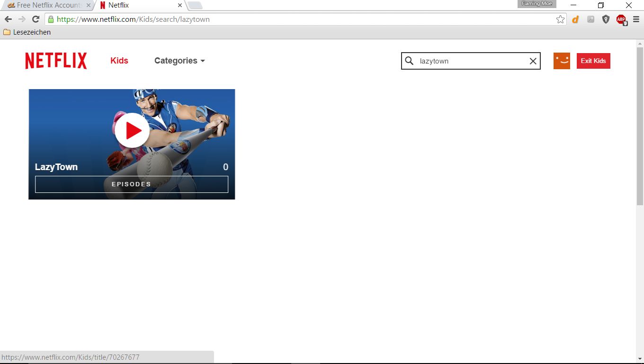The image size is (644, 364).
Task: Select the Kids menu item
Action: tap(119, 61)
